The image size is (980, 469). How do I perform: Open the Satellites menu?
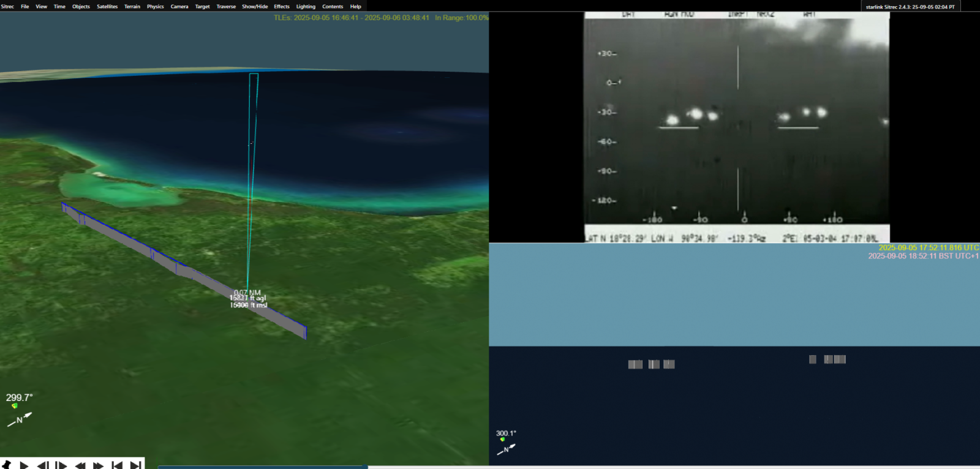[107, 7]
